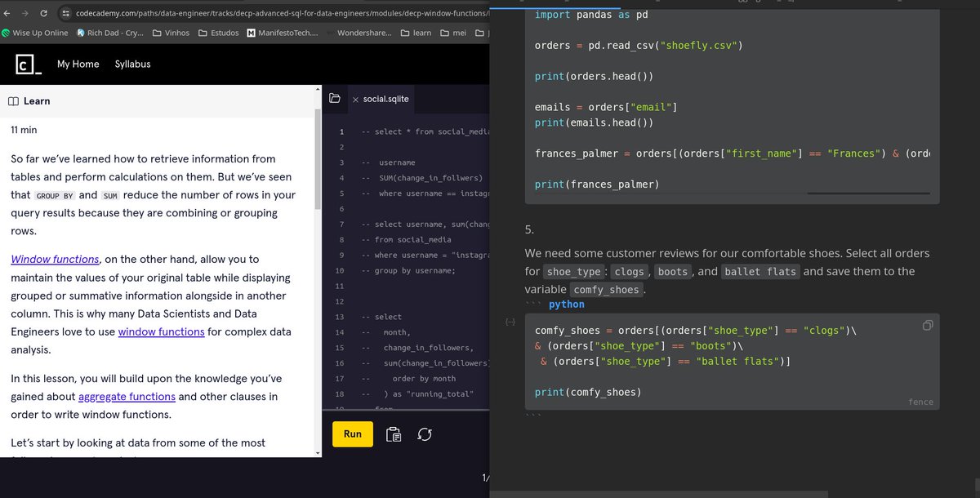Click the 'order by month' code line
This screenshot has width=980, height=498.
408,379
